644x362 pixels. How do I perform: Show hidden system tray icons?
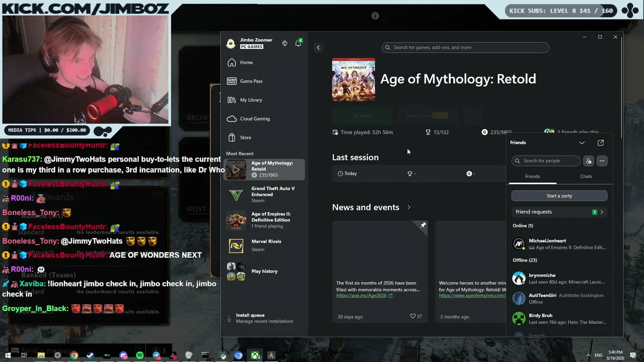click(588, 355)
